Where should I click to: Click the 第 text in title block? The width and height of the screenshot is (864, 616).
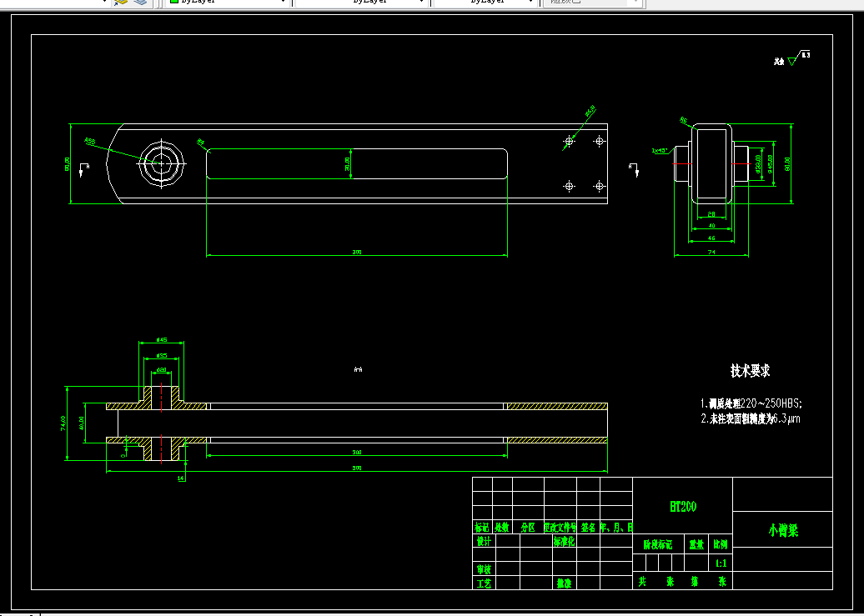[x=695, y=582]
